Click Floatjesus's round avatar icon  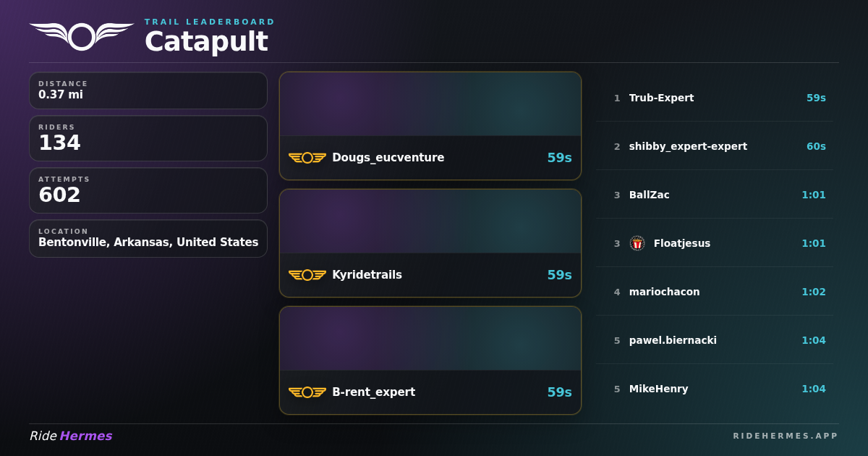coord(637,243)
